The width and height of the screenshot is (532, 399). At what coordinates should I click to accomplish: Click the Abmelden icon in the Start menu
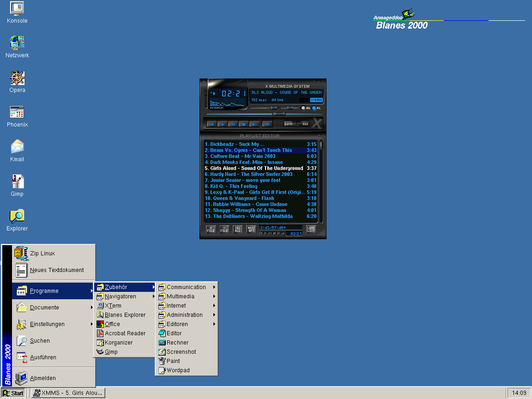(x=21, y=378)
